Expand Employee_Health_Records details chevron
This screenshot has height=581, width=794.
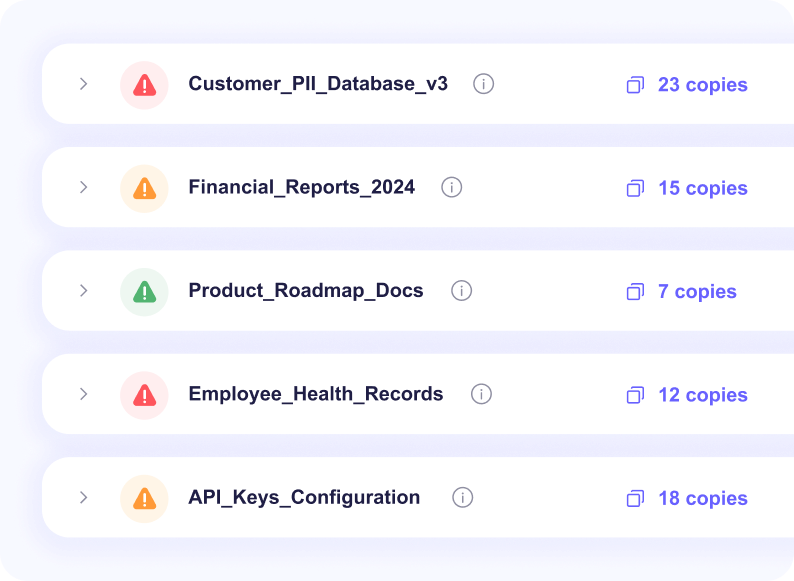coord(84,394)
